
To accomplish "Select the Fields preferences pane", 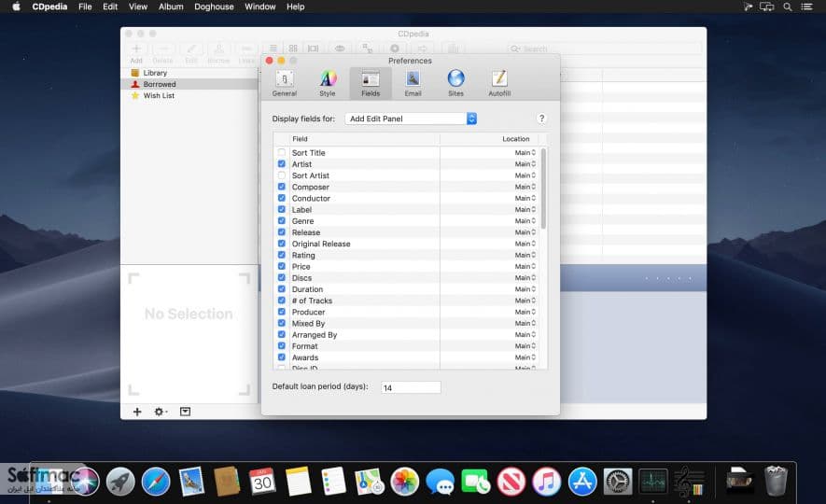I will (x=371, y=83).
